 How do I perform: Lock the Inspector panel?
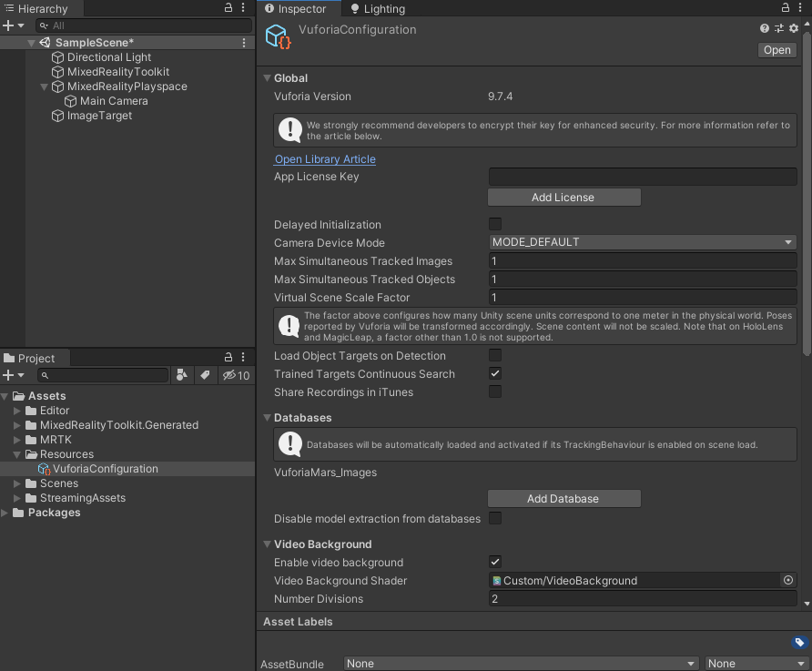[x=786, y=8]
